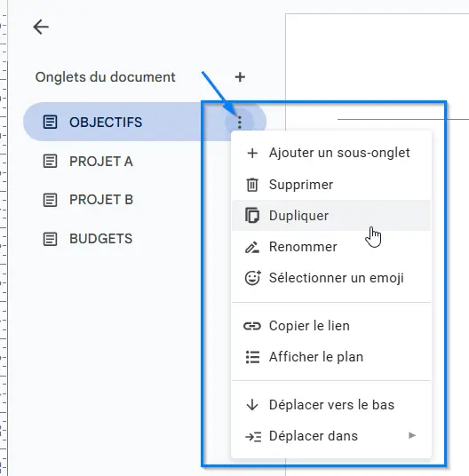Click the back arrow icon

pos(41,27)
